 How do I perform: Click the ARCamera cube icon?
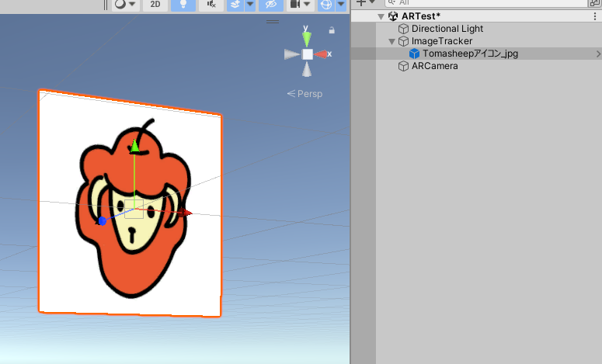click(403, 66)
